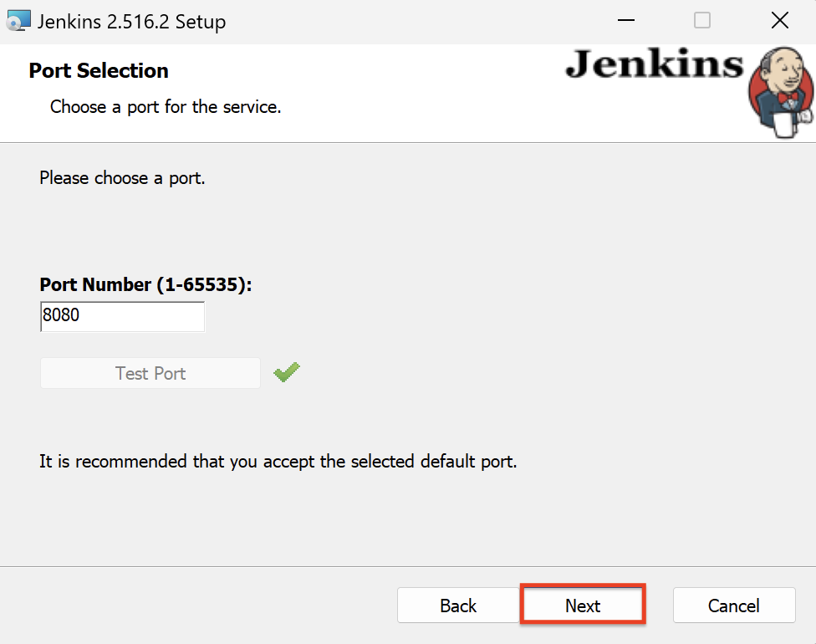Minimize the Jenkins Setup window
This screenshot has width=816, height=644.
625,20
